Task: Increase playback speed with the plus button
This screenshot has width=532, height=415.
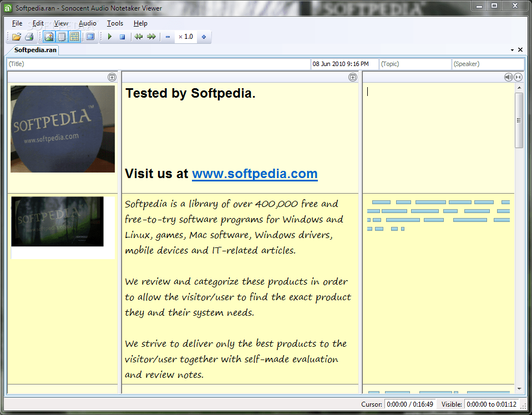Action: coord(204,37)
